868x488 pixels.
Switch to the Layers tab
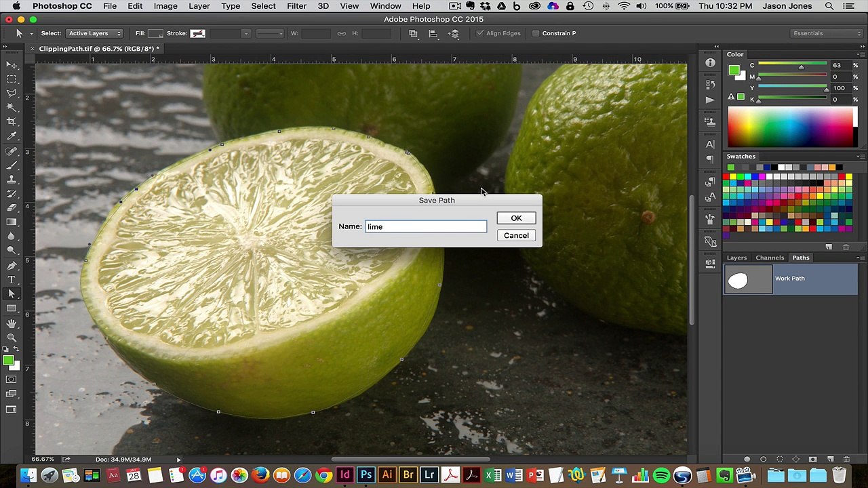pos(736,258)
